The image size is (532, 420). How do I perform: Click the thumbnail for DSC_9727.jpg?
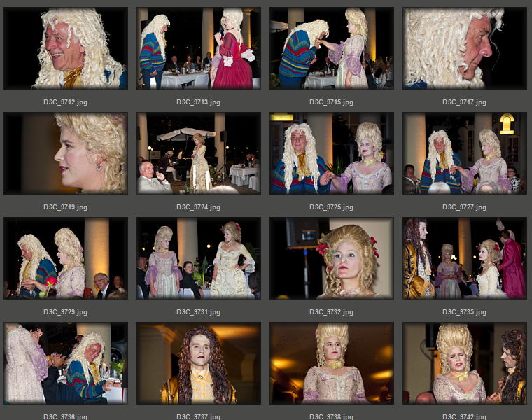[x=465, y=153]
